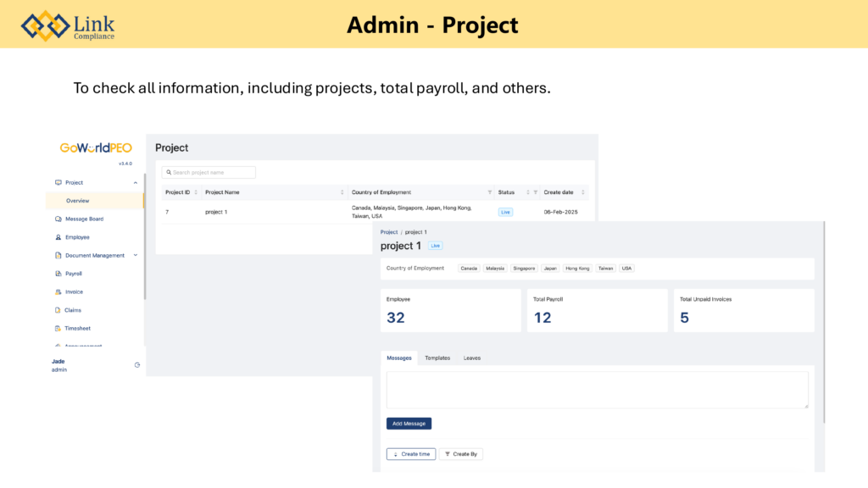Image resolution: width=868 pixels, height=488 pixels.
Task: Switch to the Leaves tab
Action: coord(472,358)
